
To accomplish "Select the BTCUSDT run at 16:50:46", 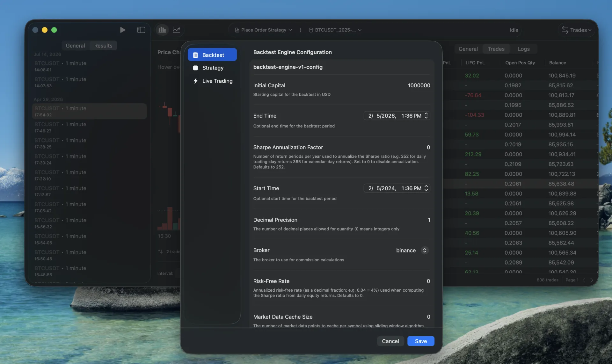I will click(89, 255).
